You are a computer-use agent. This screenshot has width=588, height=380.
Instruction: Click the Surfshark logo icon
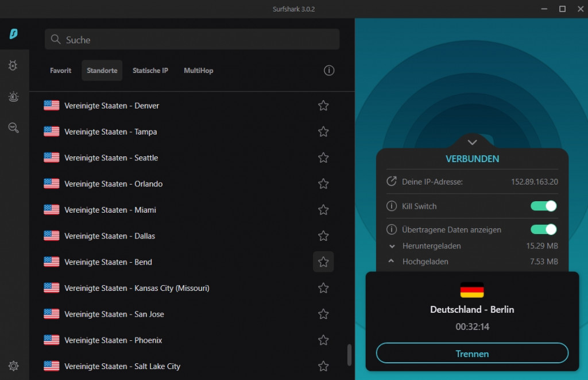[14, 34]
